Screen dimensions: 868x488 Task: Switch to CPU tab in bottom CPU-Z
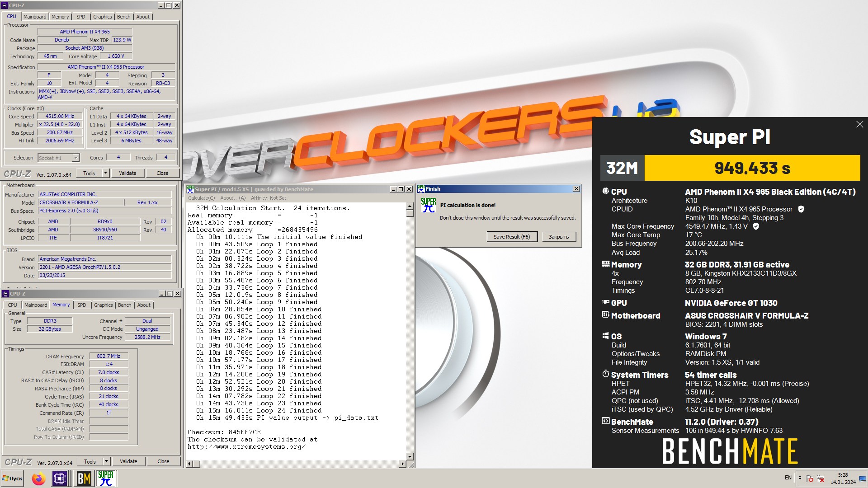[12, 305]
